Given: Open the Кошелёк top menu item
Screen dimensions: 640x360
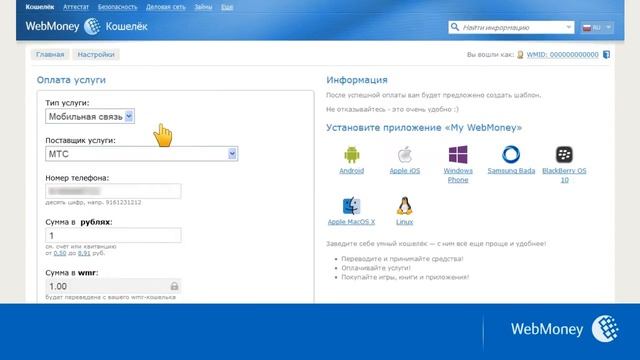Looking at the screenshot, I should (x=40, y=7).
